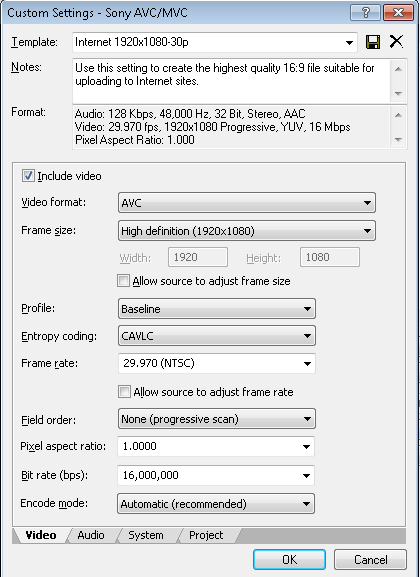This screenshot has height=577, width=420.
Task: Open the Field order dropdown
Action: [x=216, y=419]
